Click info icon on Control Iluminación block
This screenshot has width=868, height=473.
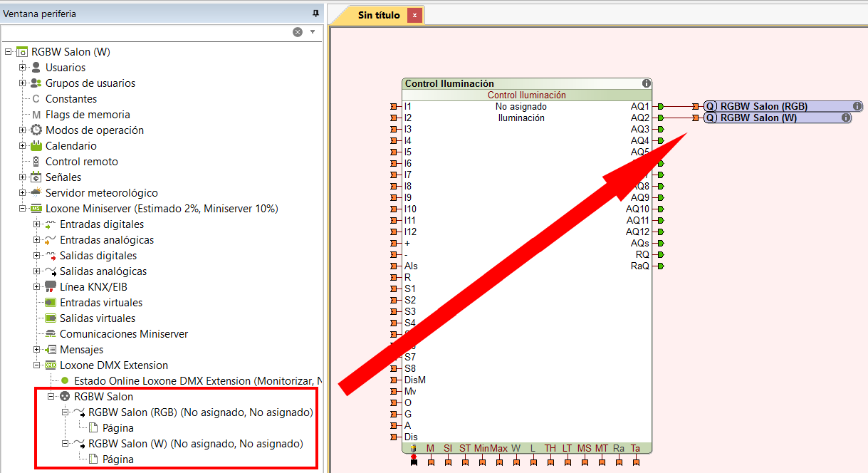[x=646, y=83]
